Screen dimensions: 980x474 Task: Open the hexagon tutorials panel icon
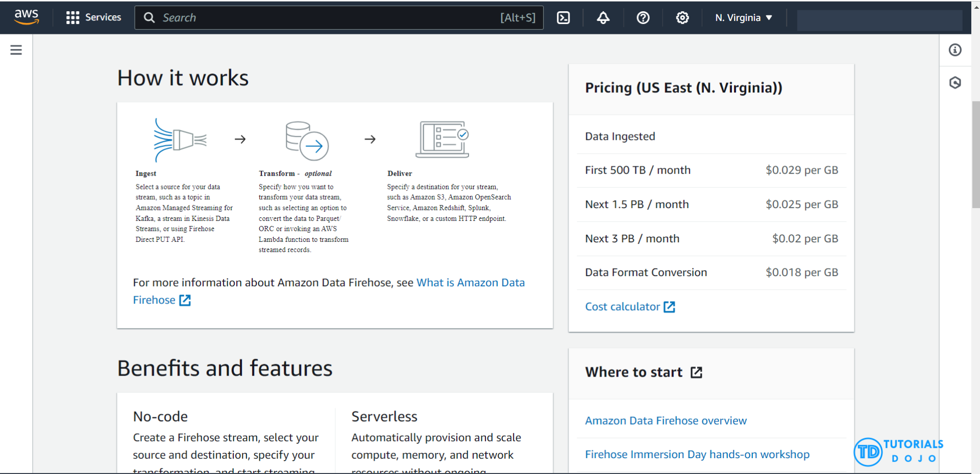(x=955, y=83)
